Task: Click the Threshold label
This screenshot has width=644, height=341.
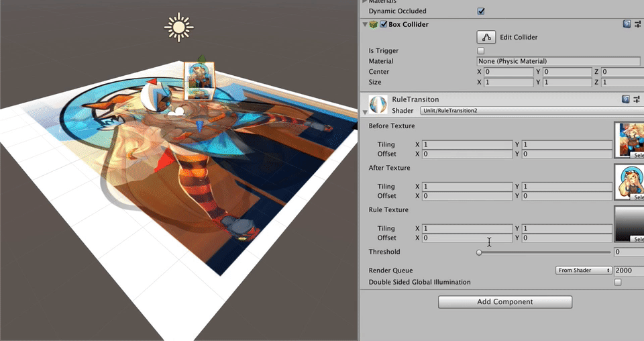Action: click(384, 252)
